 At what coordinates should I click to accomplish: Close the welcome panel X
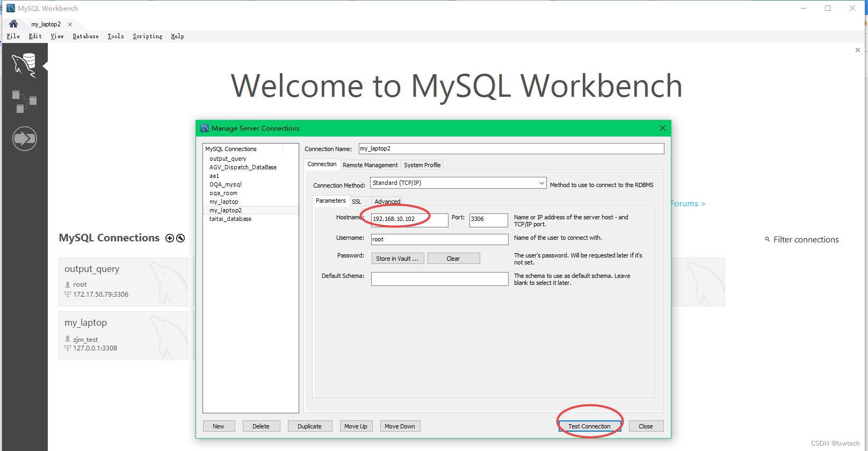tap(857, 50)
